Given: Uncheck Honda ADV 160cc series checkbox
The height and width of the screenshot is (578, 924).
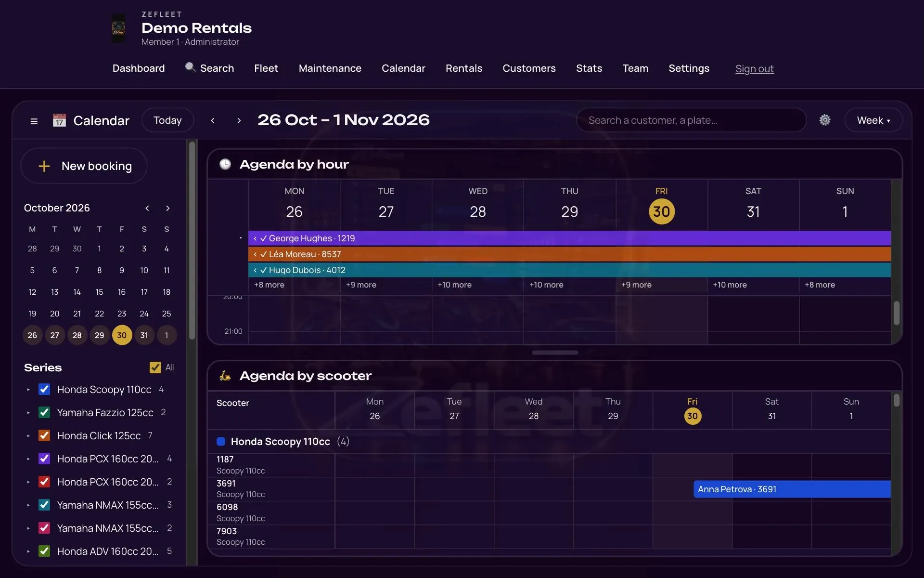Looking at the screenshot, I should coord(44,551).
